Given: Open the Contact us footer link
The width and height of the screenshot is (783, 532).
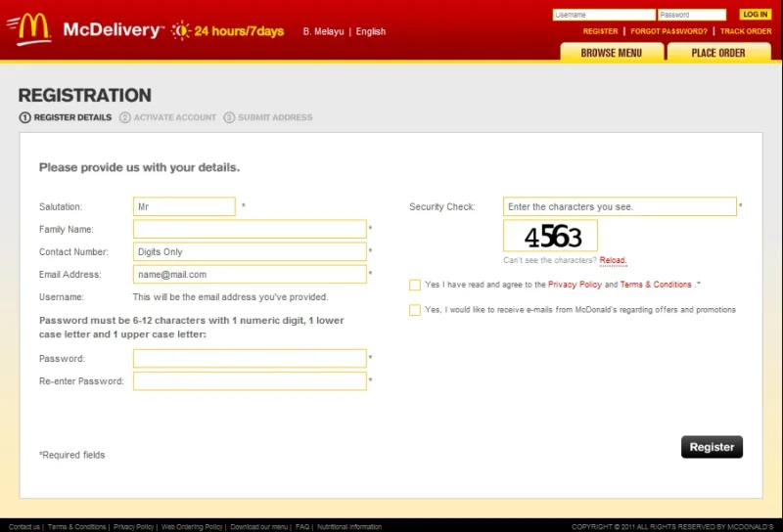Looking at the screenshot, I should (23, 526).
